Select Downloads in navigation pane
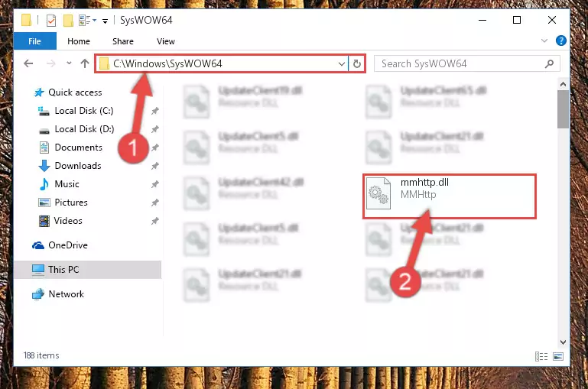588x389 pixels. click(x=78, y=166)
